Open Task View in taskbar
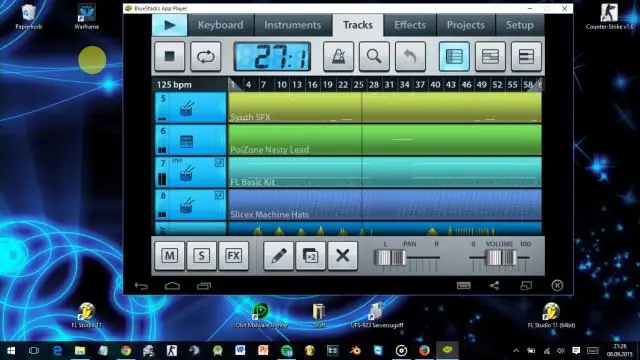Image resolution: width=640 pixels, height=360 pixels. pos(34,351)
